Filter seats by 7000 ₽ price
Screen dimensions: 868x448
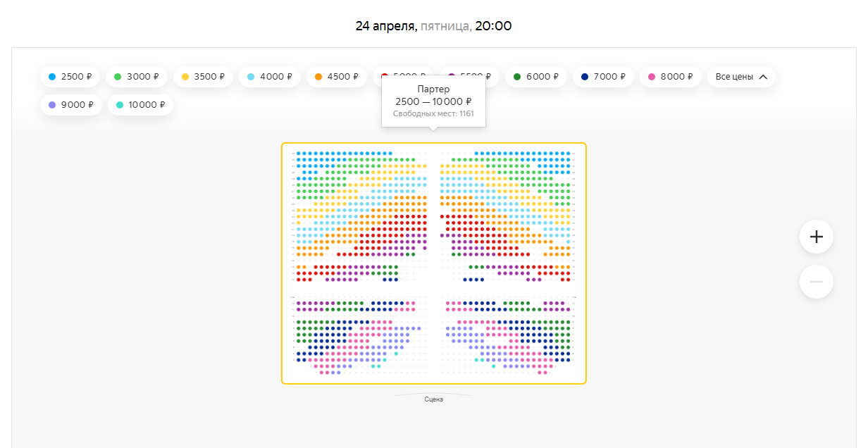(x=603, y=77)
